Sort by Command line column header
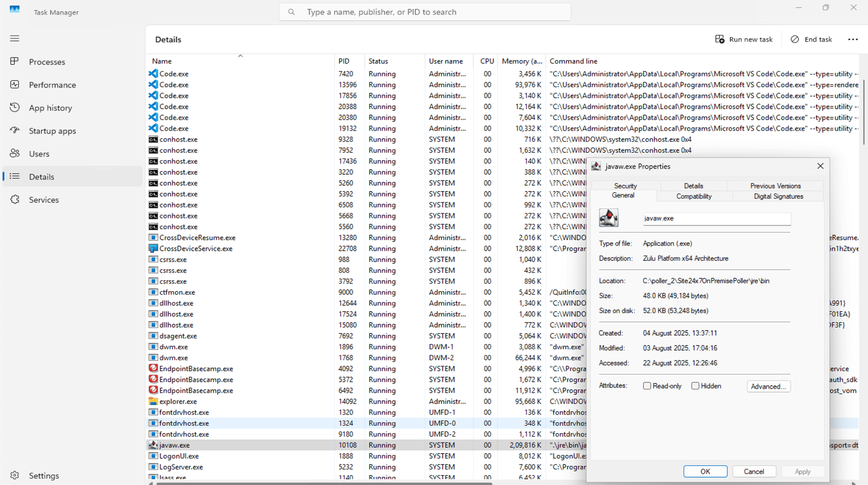The image size is (868, 485). [702, 61]
